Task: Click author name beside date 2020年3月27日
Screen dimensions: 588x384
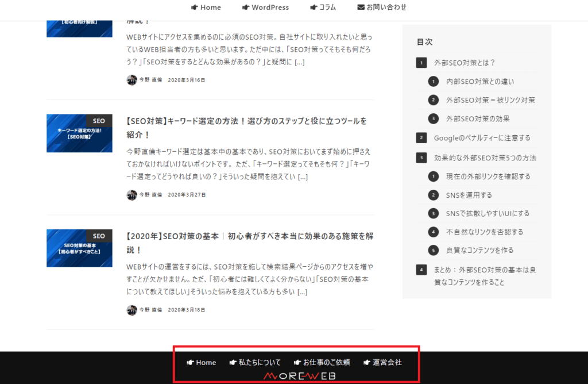Action: (151, 195)
